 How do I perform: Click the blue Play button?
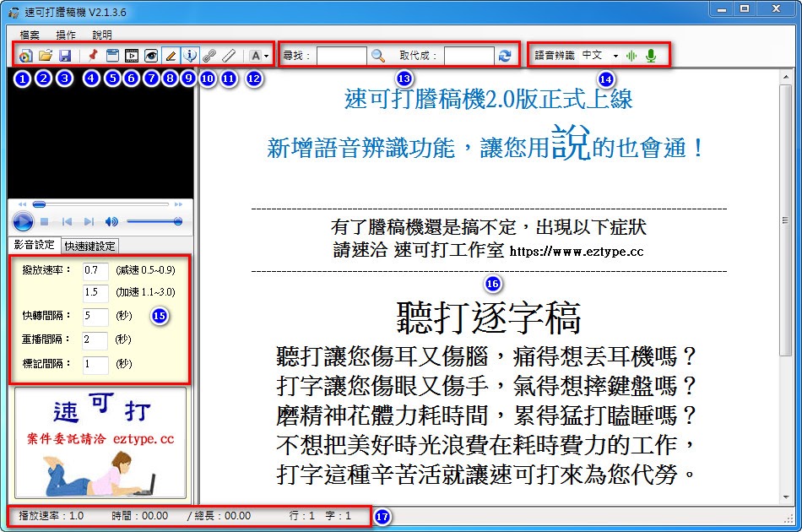[x=23, y=221]
